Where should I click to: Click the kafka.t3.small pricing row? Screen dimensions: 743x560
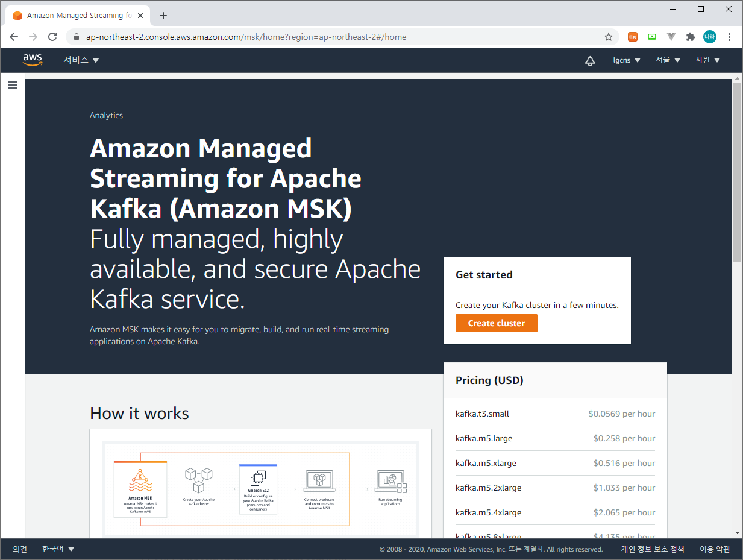[x=555, y=414]
